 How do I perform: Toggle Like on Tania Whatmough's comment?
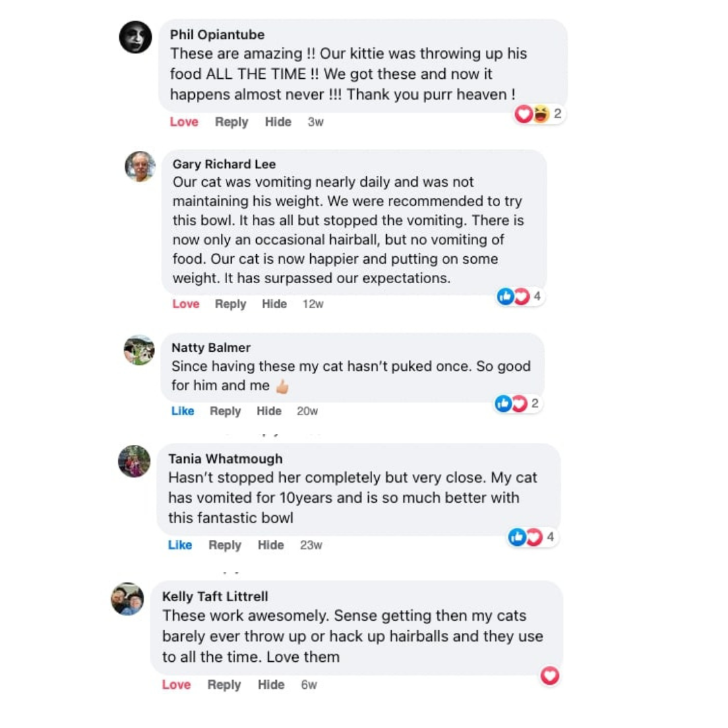click(180, 545)
